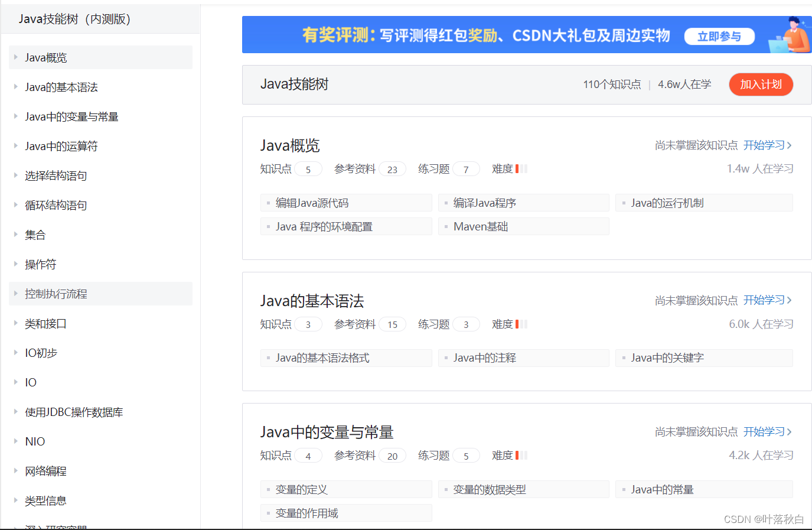Image resolution: width=812 pixels, height=530 pixels.
Task: Click the 4.6w人在学 header text
Action: click(684, 84)
